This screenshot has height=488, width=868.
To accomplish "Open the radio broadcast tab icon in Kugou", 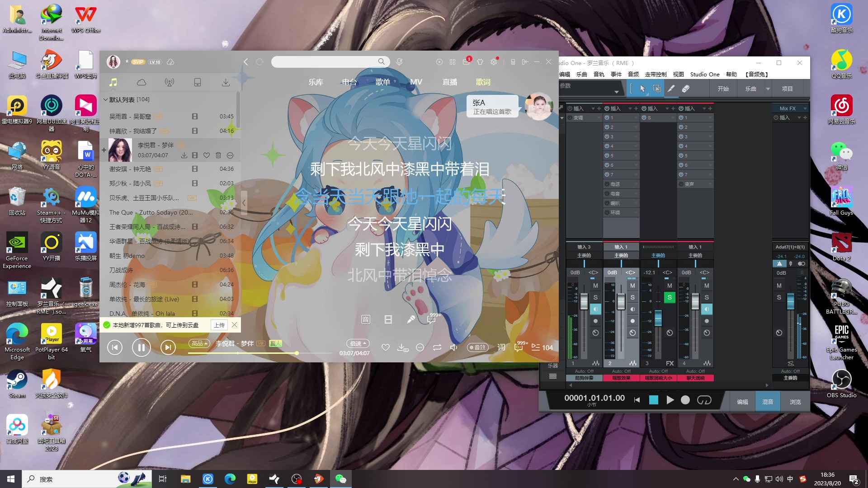I will click(170, 82).
